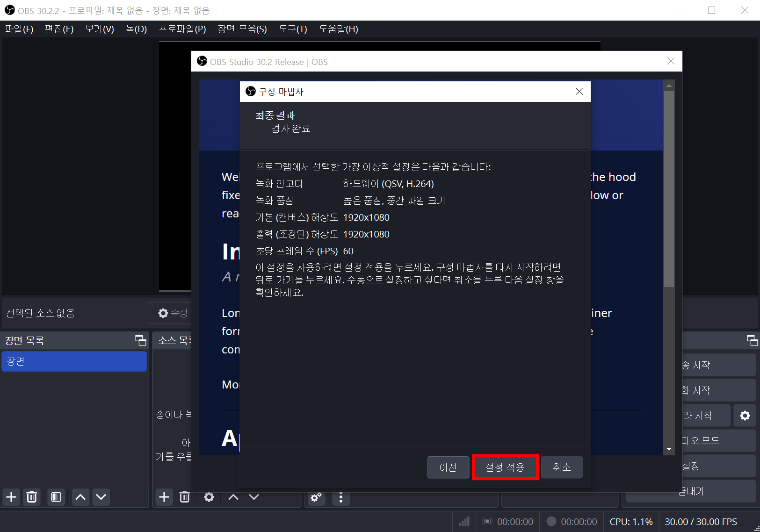Open the 편집(E) menu
760x532 pixels.
[59, 29]
